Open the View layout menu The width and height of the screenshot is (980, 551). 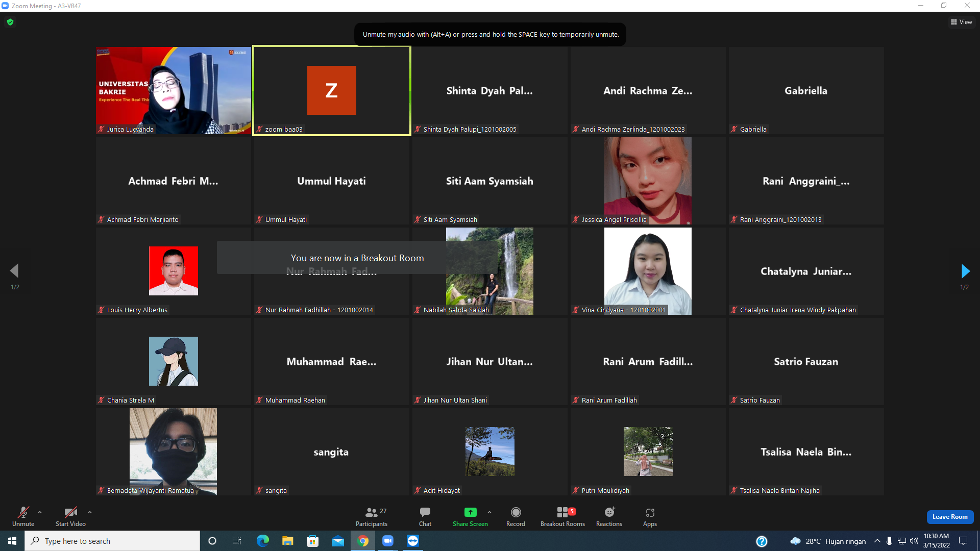(962, 22)
